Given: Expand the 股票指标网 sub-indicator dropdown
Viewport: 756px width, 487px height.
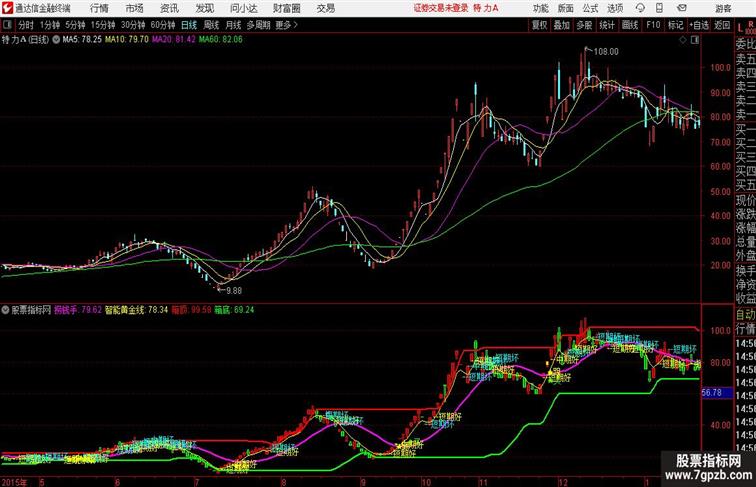Looking at the screenshot, I should (x=5, y=310).
